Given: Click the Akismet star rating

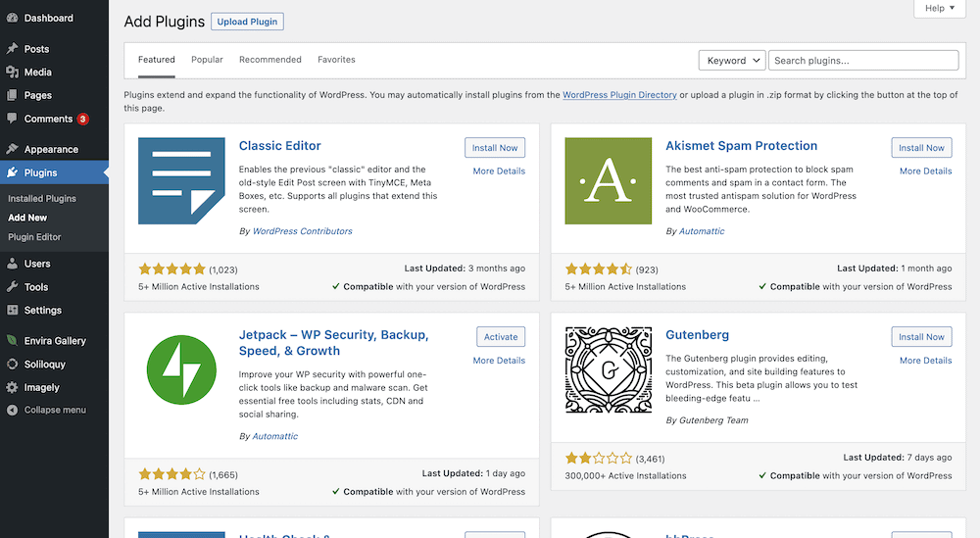Looking at the screenshot, I should click(x=599, y=269).
